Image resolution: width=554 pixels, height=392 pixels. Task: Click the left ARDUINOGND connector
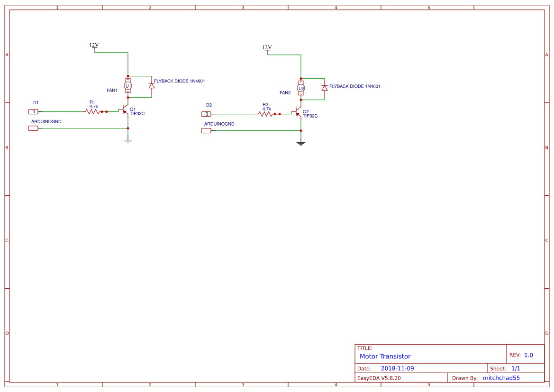pyautogui.click(x=33, y=128)
